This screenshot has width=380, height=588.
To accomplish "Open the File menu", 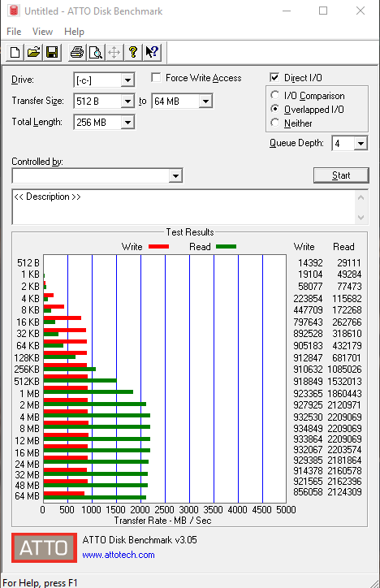I will tap(14, 32).
